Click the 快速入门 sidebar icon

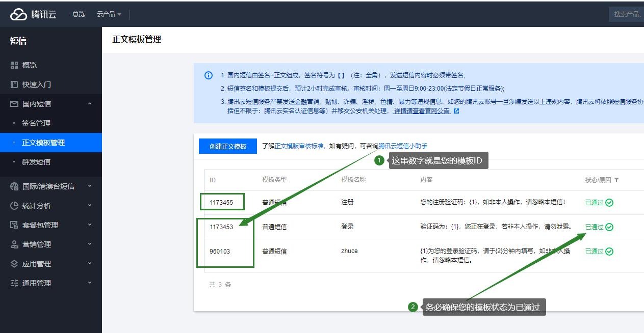(14, 85)
